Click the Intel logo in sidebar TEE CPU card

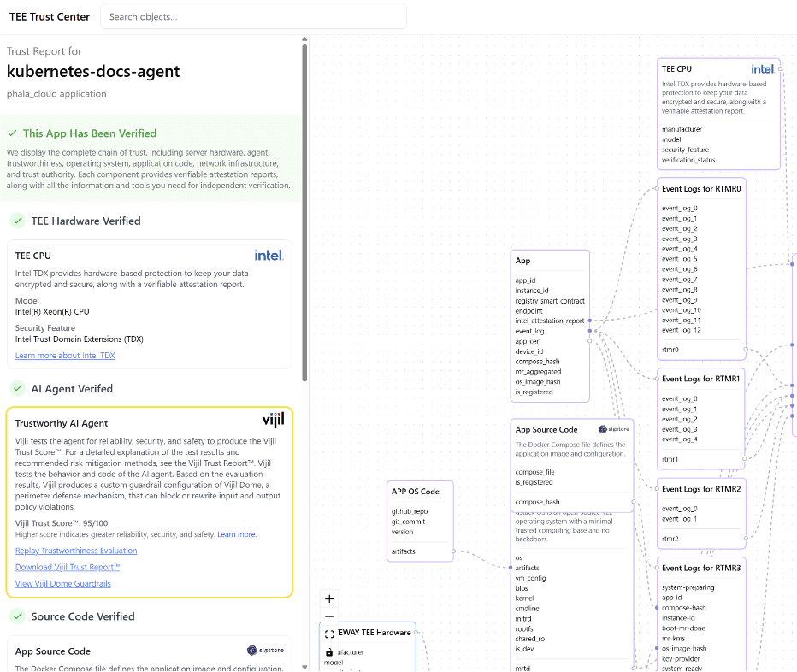(x=269, y=255)
